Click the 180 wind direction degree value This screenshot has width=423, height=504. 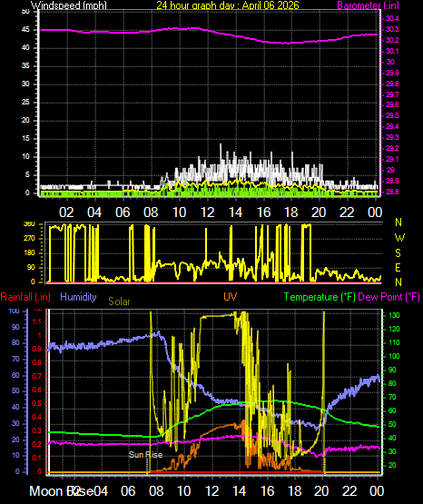tap(29, 253)
